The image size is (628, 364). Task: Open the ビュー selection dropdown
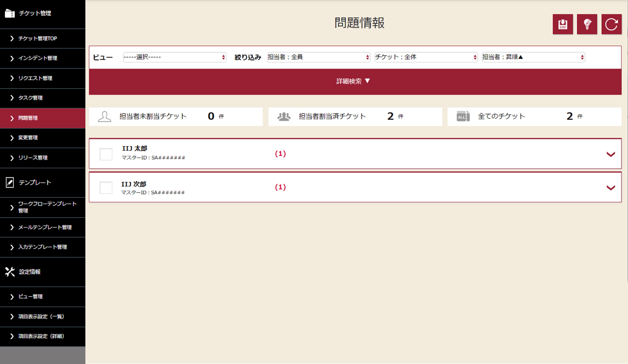[174, 57]
